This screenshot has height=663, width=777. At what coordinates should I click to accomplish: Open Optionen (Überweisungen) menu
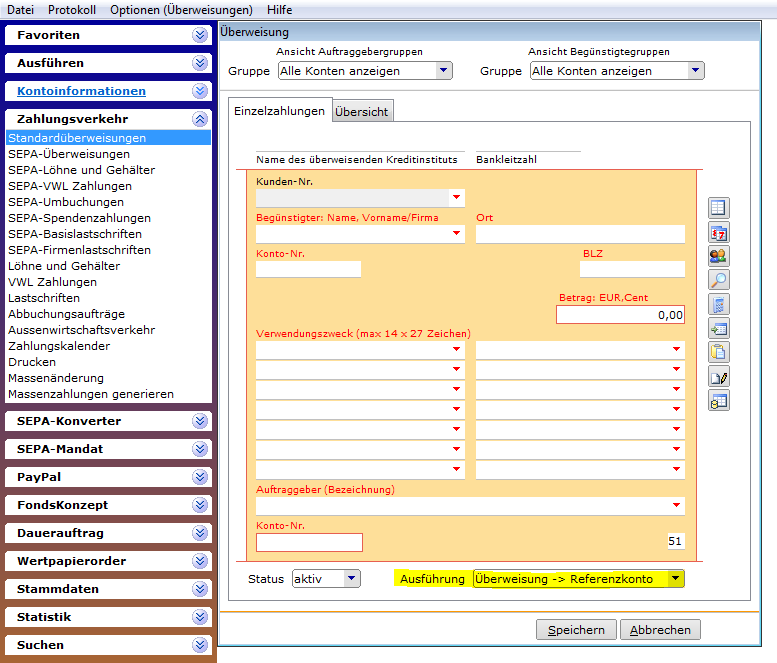coord(181,10)
